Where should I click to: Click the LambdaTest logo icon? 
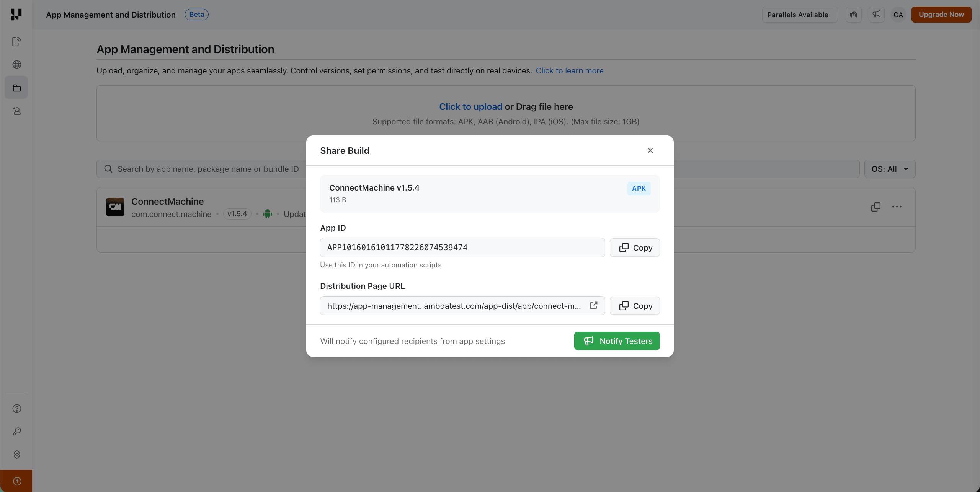coord(16,15)
